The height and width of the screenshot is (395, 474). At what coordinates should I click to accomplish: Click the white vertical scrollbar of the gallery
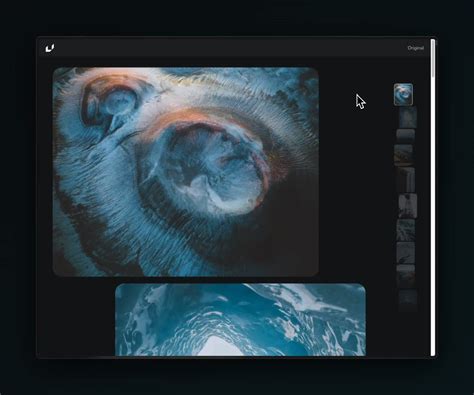(x=433, y=197)
